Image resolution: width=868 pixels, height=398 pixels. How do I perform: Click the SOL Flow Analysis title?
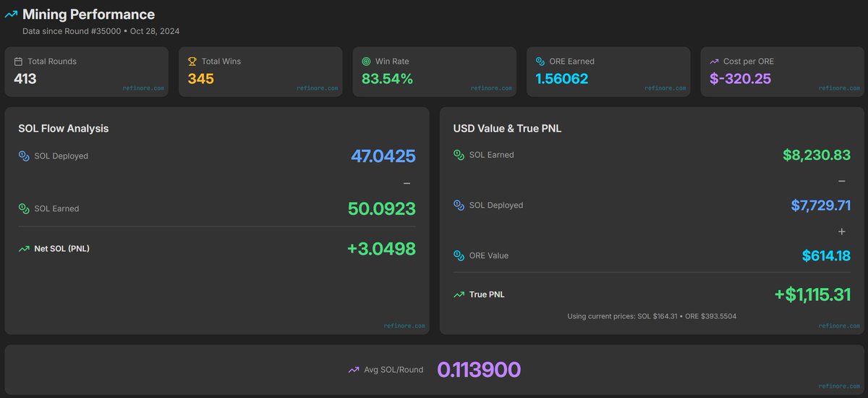click(x=64, y=129)
